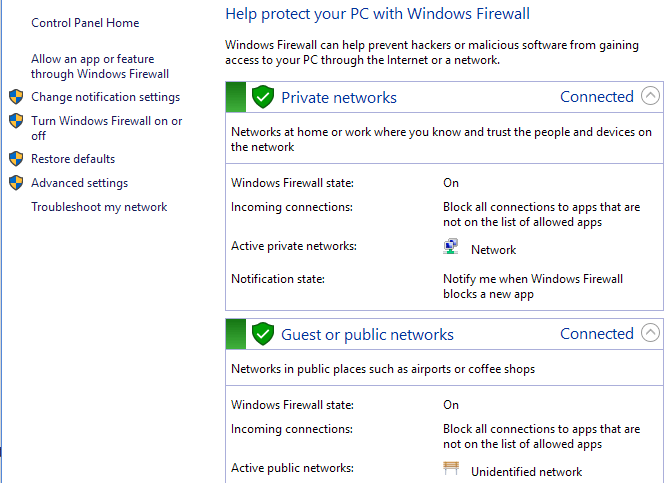
Task: Click the bench icon for Unidentified network
Action: [x=451, y=468]
